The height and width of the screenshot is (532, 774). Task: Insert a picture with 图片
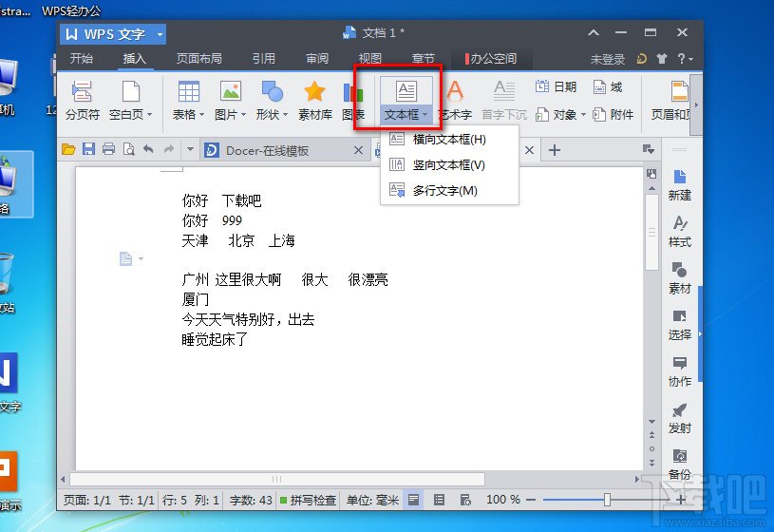click(x=230, y=102)
